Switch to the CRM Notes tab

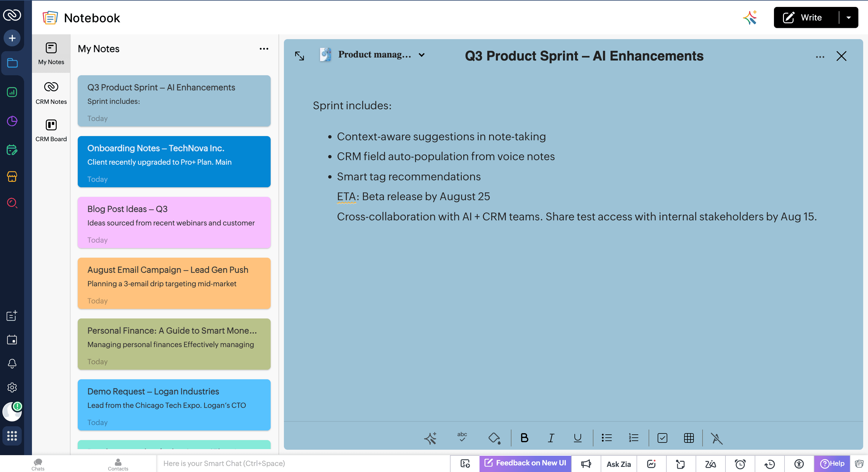point(51,93)
